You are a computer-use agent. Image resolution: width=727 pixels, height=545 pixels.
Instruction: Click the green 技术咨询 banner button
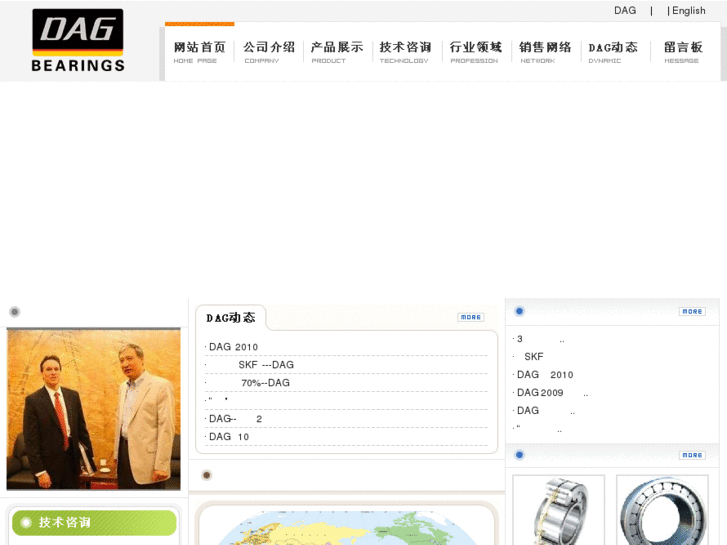coord(94,523)
